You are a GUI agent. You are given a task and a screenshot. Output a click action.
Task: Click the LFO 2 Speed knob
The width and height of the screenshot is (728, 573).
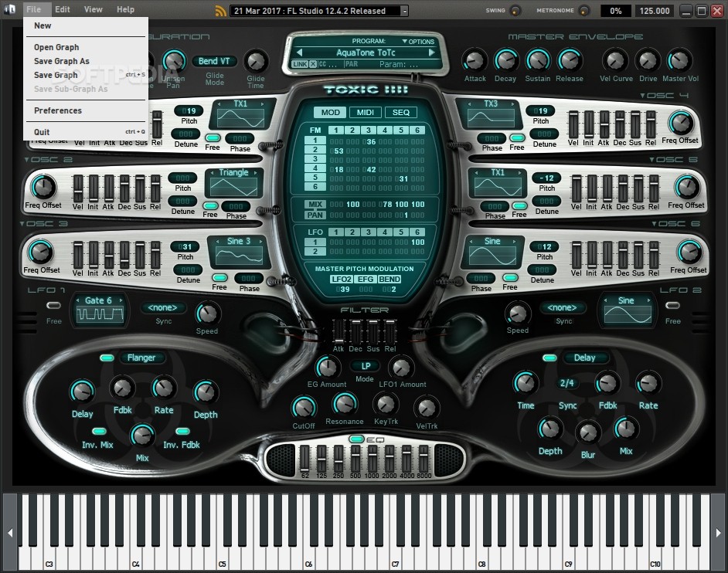[517, 314]
